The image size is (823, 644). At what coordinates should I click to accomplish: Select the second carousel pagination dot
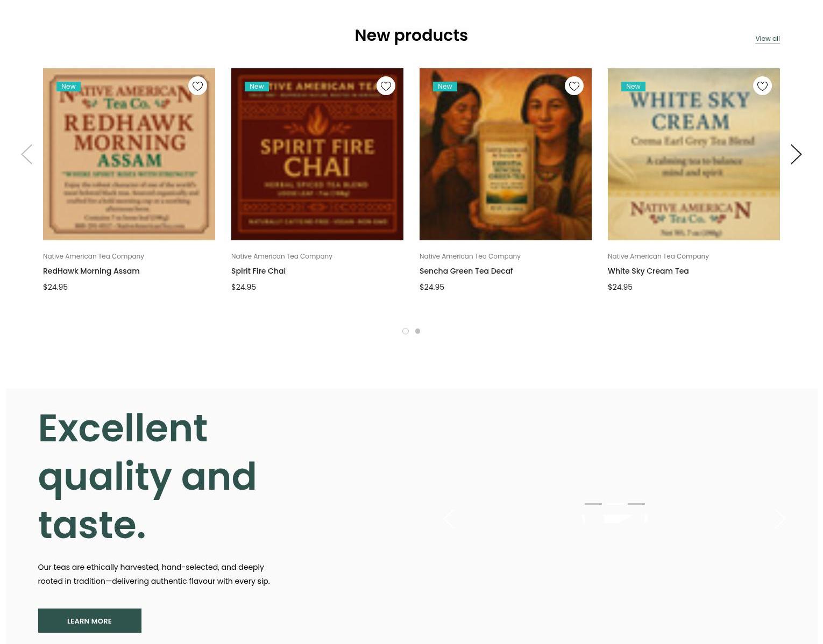pyautogui.click(x=417, y=331)
